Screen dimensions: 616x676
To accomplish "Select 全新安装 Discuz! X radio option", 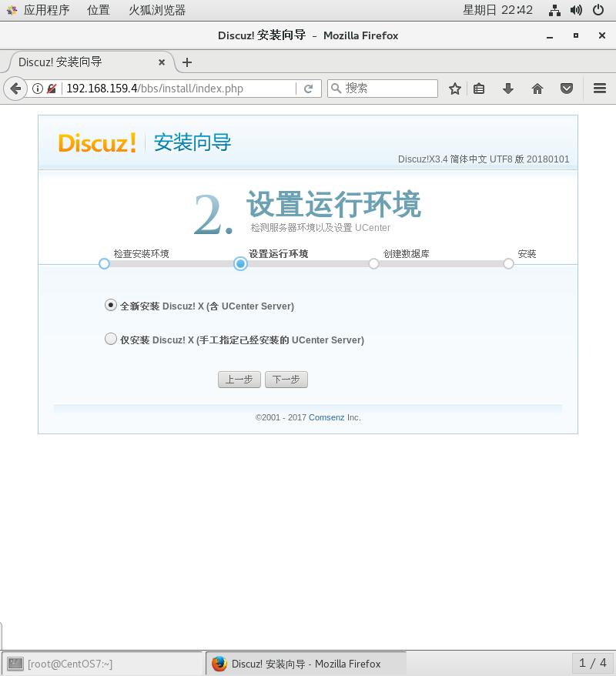I will coord(111,305).
